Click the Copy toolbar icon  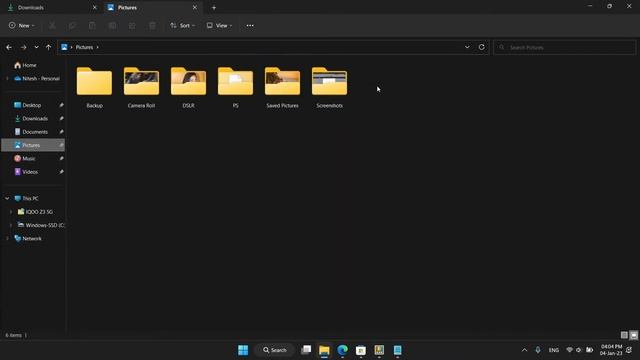coord(72,25)
